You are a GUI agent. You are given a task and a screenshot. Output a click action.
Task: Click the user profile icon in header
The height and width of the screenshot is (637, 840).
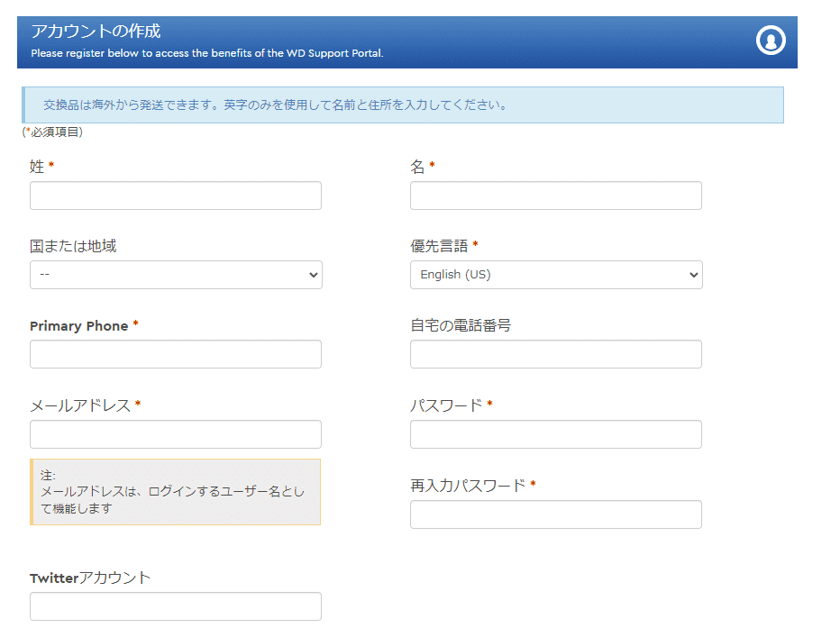(x=771, y=41)
